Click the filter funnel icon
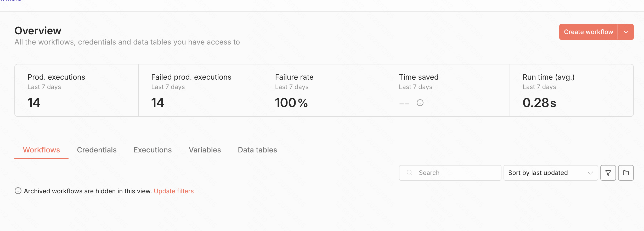Screen dimensions: 644x231 click(608, 173)
